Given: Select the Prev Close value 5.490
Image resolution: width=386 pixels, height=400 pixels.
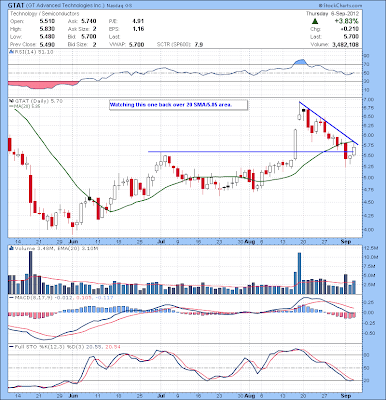Looking at the screenshot, I should pyautogui.click(x=47, y=44).
